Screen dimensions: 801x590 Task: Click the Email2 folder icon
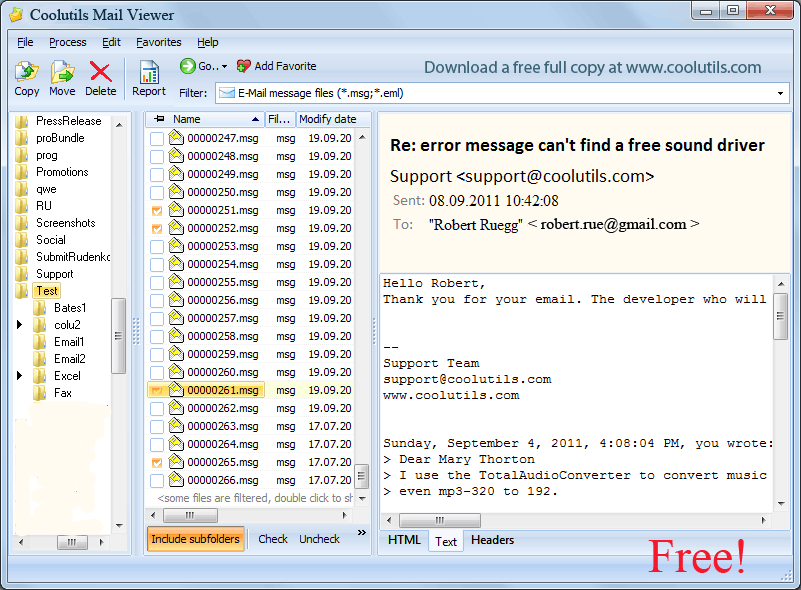(x=40, y=359)
